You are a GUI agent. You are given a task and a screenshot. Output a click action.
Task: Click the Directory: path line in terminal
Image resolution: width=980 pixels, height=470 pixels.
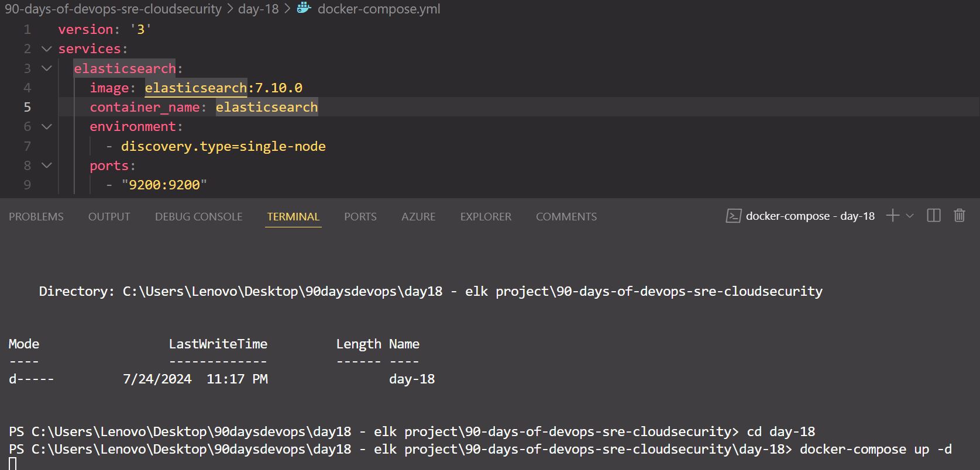[x=431, y=291]
